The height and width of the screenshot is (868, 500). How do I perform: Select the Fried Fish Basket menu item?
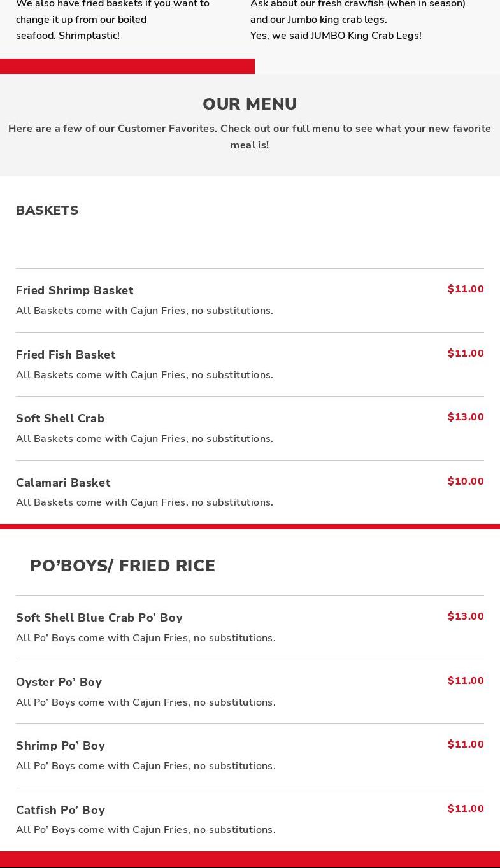click(x=66, y=355)
